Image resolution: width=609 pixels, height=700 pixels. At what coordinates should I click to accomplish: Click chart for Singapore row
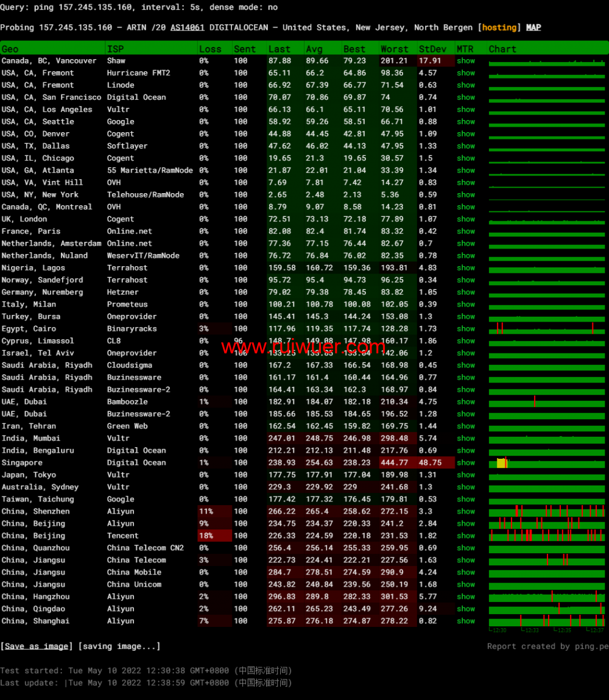pos(546,463)
